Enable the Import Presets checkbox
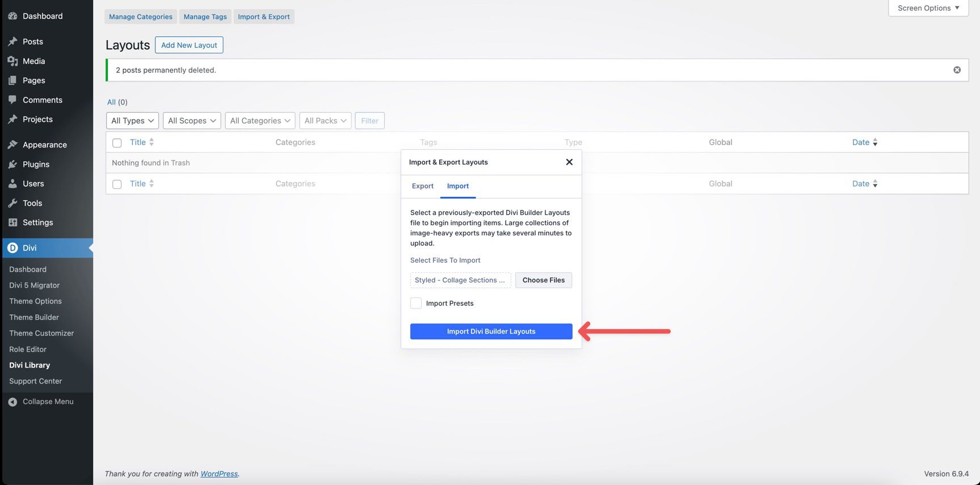Image resolution: width=980 pixels, height=485 pixels. (x=416, y=303)
